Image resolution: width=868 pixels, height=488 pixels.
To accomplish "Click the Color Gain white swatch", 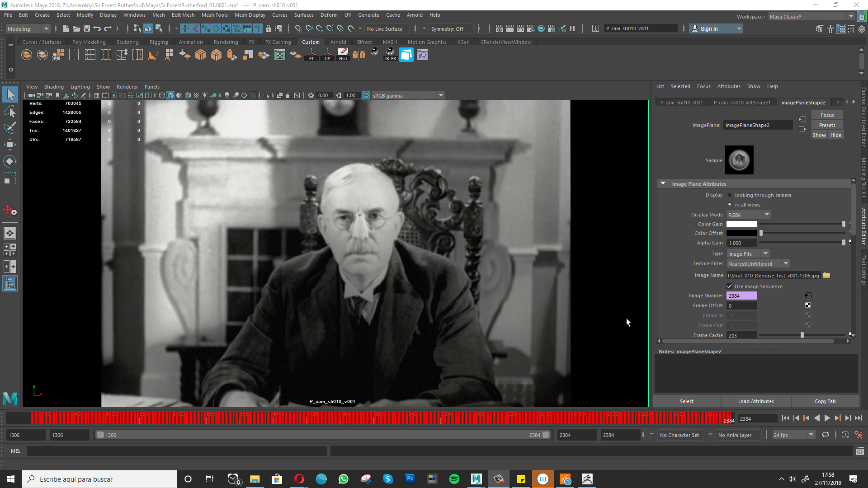I will pos(741,224).
